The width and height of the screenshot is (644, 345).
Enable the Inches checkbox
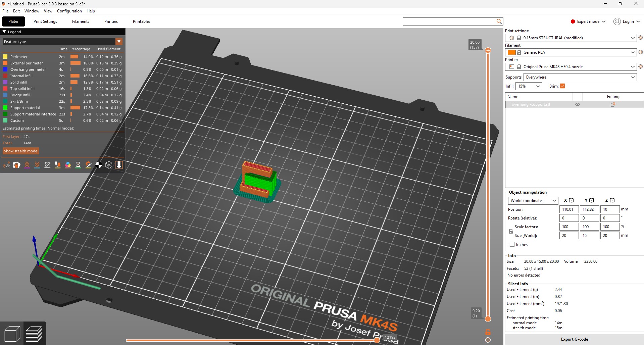512,245
